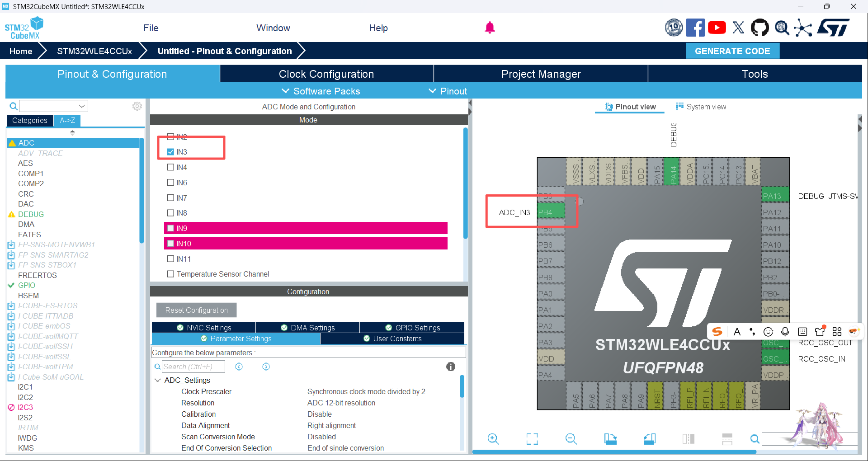The image size is (868, 461).
Task: Expand the Software Packs menu
Action: pyautogui.click(x=321, y=91)
